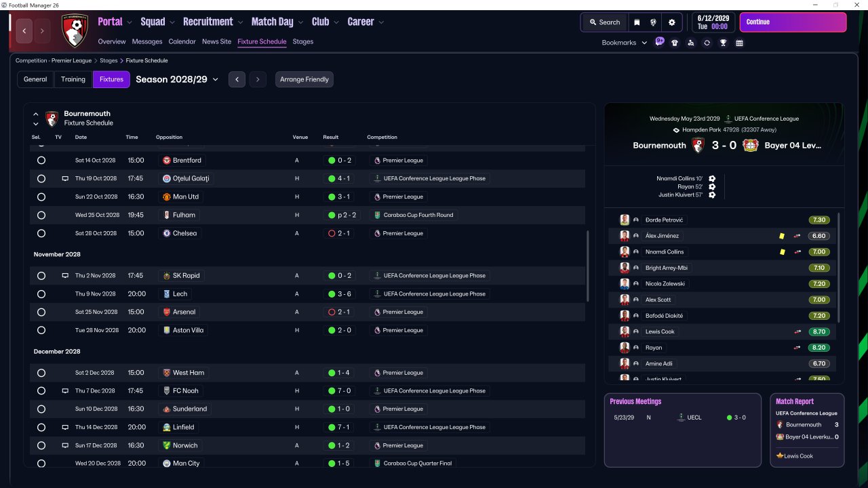Click the TV icon on Norwich row
Viewport: 868px width, 488px height.
(65, 446)
